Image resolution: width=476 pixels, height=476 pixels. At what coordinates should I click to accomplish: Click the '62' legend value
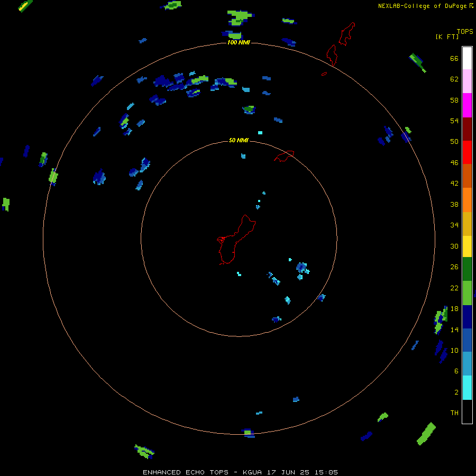tap(454, 79)
